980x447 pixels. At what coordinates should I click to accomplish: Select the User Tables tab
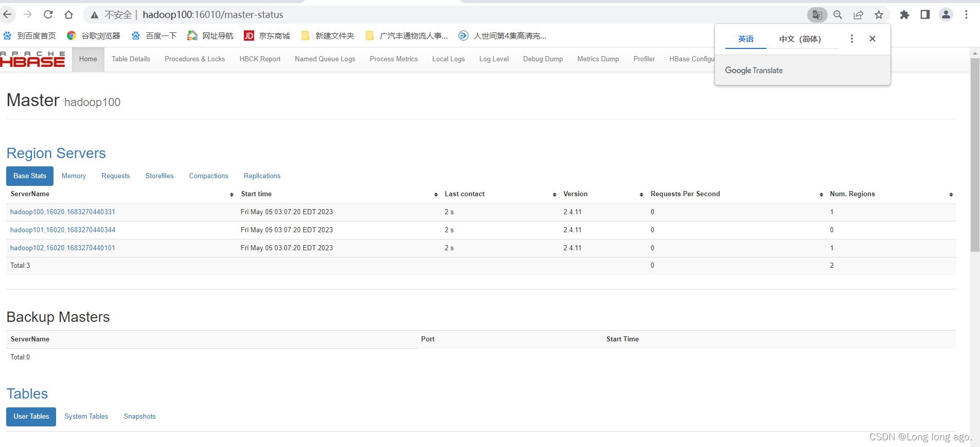(x=31, y=417)
